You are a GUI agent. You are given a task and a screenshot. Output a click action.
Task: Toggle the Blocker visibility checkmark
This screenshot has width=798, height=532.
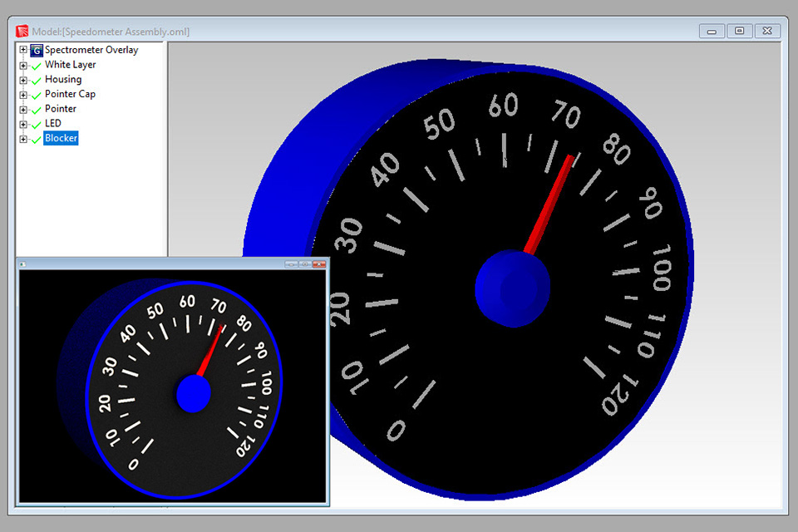coord(35,138)
